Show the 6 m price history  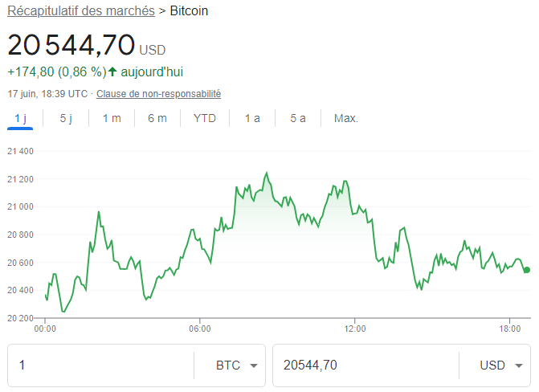tap(157, 118)
